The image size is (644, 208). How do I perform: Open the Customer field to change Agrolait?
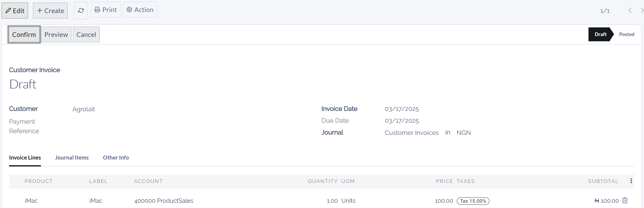[x=84, y=109]
